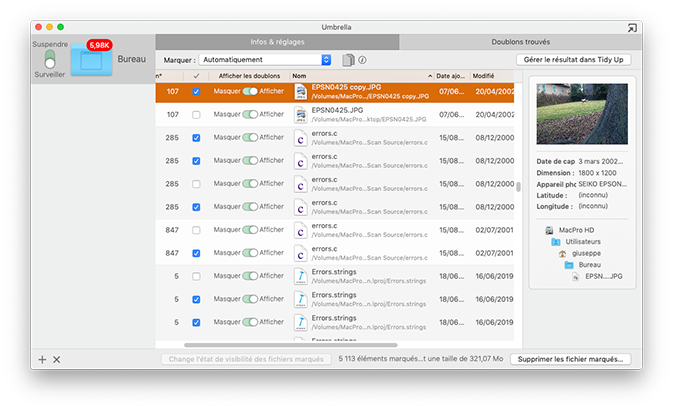This screenshot has width=673, height=410.
Task: Switch to the Doublons trouvés tab
Action: coord(521,42)
